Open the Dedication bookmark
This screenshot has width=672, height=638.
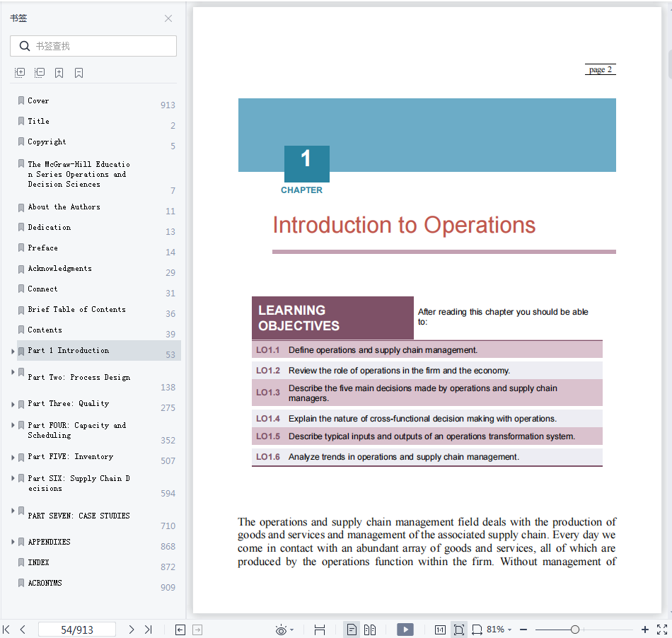pos(50,228)
